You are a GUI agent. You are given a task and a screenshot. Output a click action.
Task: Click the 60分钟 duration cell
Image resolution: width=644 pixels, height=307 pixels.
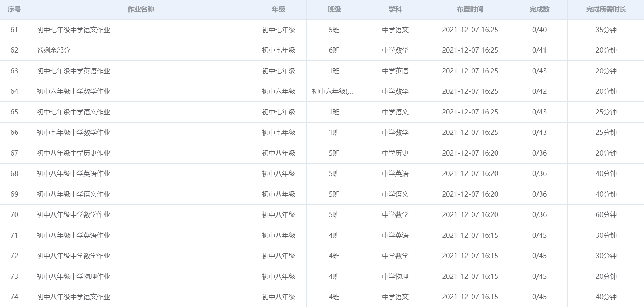[606, 215]
